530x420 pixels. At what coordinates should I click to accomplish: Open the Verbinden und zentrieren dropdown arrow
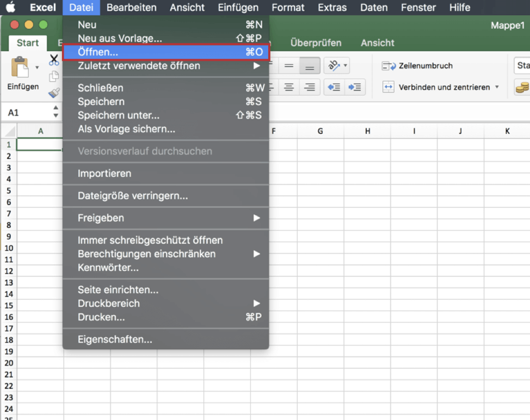[x=497, y=87]
